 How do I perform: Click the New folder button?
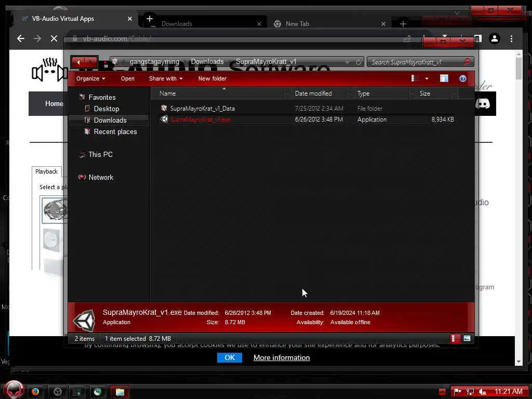pyautogui.click(x=212, y=78)
